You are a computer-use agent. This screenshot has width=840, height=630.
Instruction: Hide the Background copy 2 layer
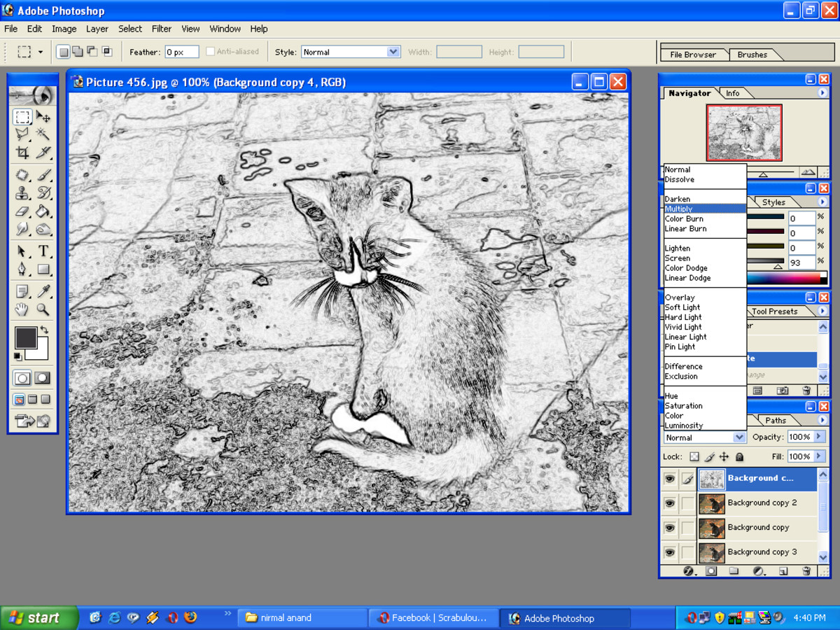tap(670, 503)
